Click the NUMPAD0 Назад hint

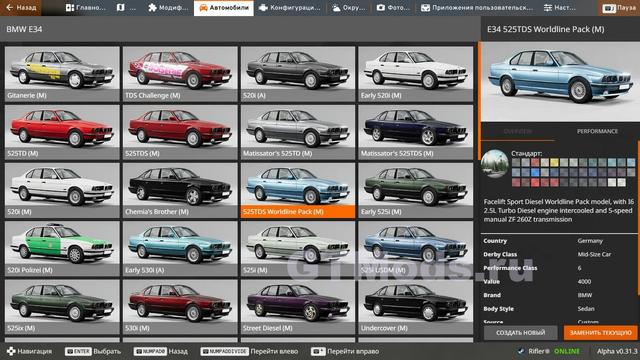tap(161, 351)
